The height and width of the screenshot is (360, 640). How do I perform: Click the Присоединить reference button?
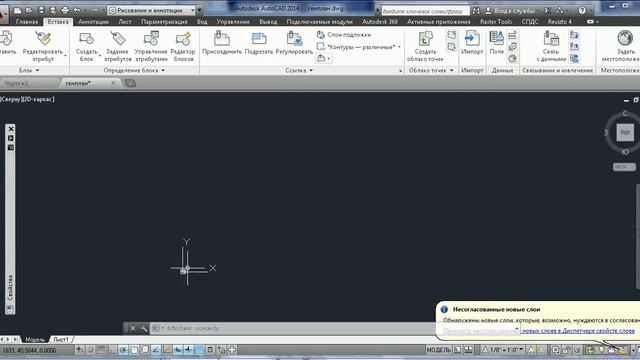(x=222, y=42)
